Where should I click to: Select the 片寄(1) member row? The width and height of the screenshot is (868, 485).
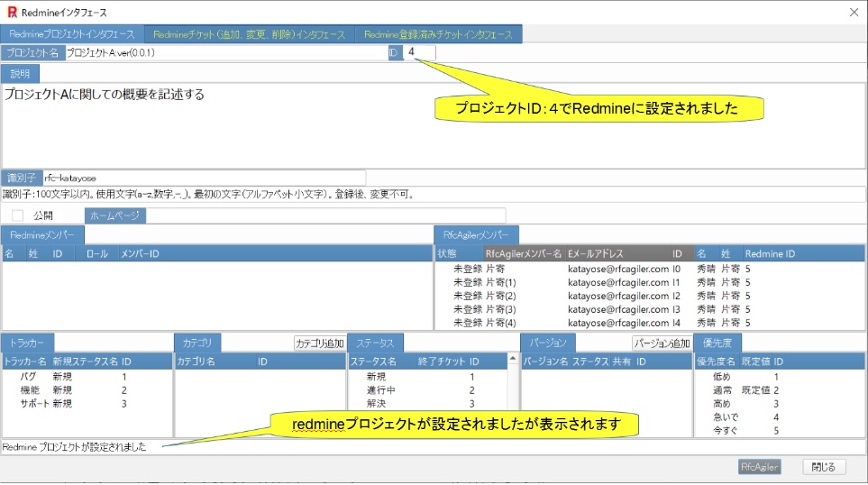click(x=650, y=282)
